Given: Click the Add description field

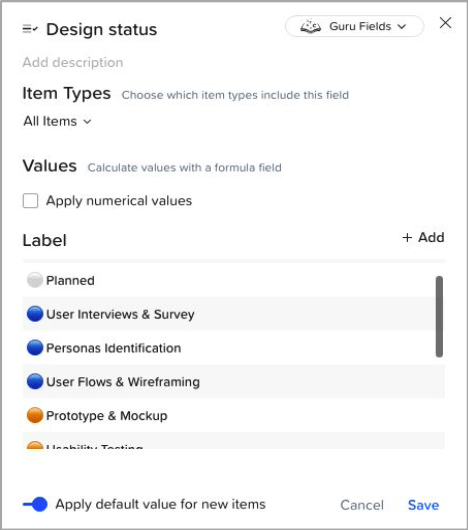Looking at the screenshot, I should tap(73, 63).
